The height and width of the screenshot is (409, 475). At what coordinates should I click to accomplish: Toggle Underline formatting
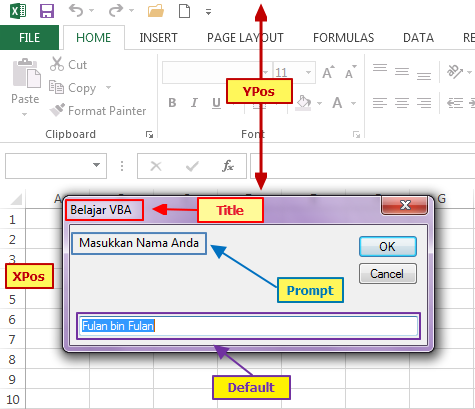(216, 103)
